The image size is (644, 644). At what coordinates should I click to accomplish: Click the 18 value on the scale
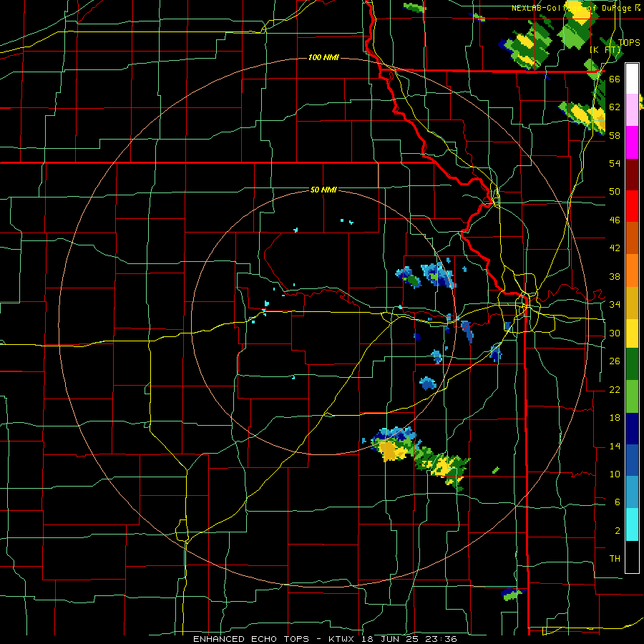coord(615,418)
